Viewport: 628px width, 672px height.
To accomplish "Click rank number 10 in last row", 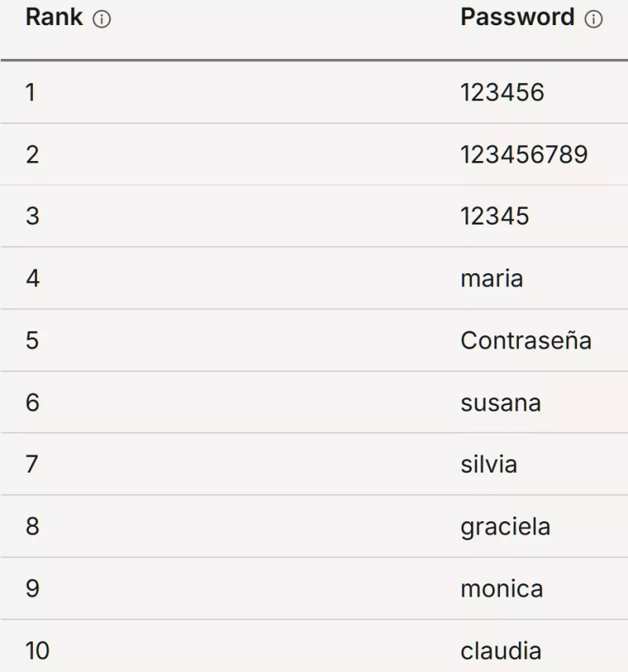I will click(x=37, y=651).
